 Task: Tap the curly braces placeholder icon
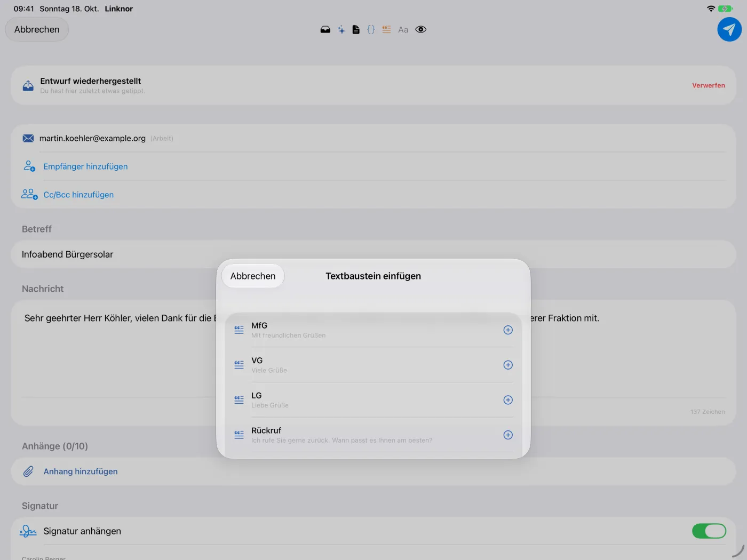pos(371,30)
